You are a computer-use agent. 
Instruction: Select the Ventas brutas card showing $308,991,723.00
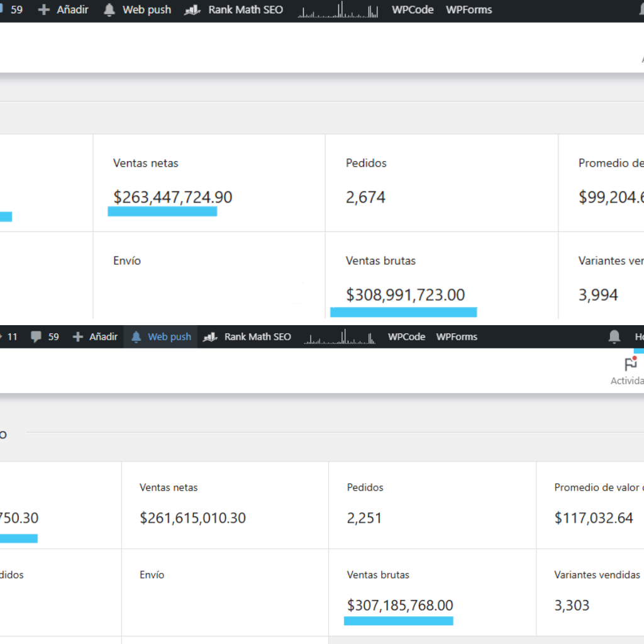pyautogui.click(x=441, y=277)
